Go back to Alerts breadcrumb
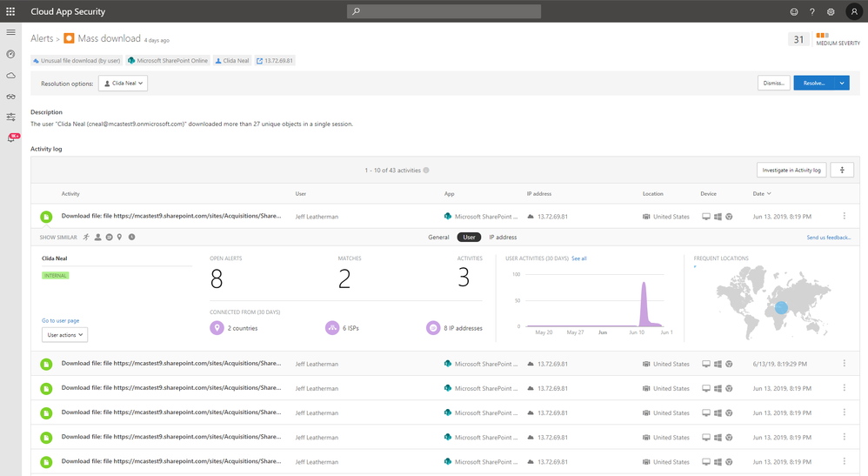 (42, 38)
